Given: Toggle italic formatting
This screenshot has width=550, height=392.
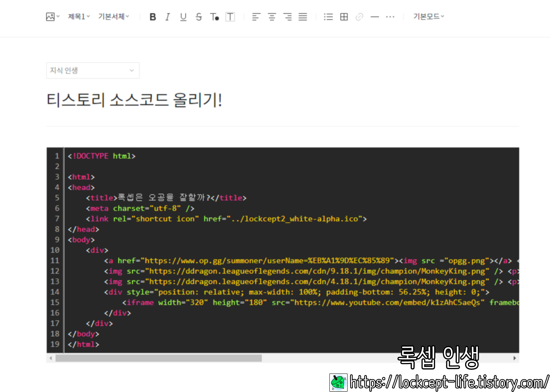Looking at the screenshot, I should pyautogui.click(x=168, y=17).
